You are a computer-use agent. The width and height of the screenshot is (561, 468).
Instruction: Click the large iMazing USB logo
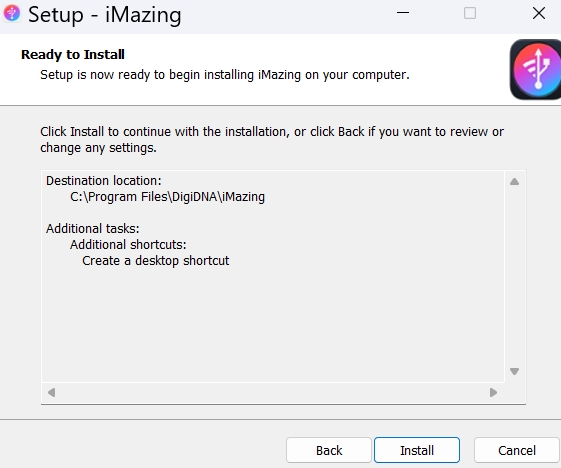[x=535, y=69]
